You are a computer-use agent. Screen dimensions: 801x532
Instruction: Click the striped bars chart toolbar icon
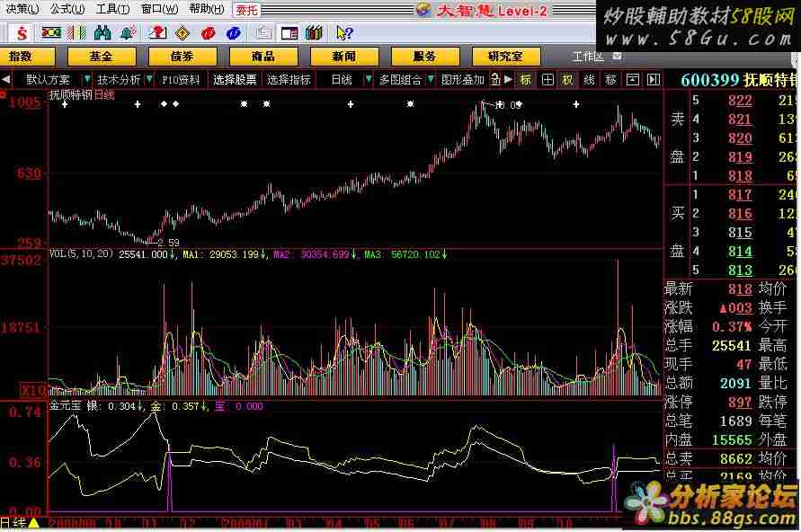pyautogui.click(x=77, y=33)
